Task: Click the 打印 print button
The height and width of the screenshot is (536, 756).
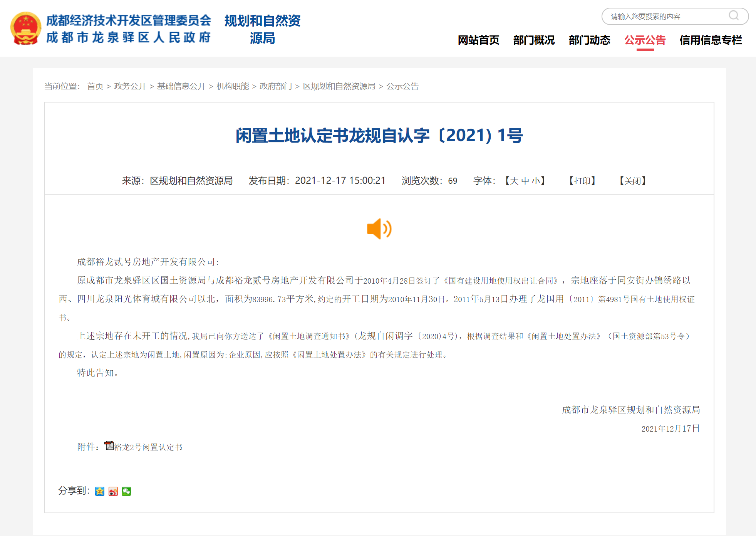Action: coord(582,181)
